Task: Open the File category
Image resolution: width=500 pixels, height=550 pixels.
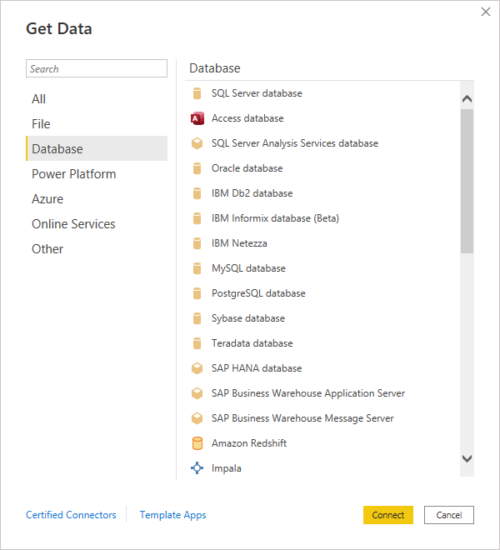Action: [x=96, y=124]
